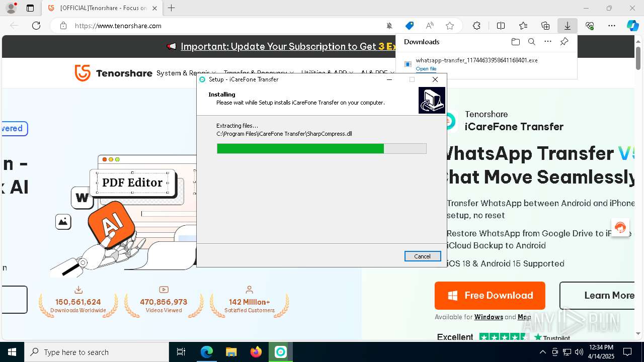Open tab actions menu icon
The height and width of the screenshot is (362, 644).
pos(30,8)
